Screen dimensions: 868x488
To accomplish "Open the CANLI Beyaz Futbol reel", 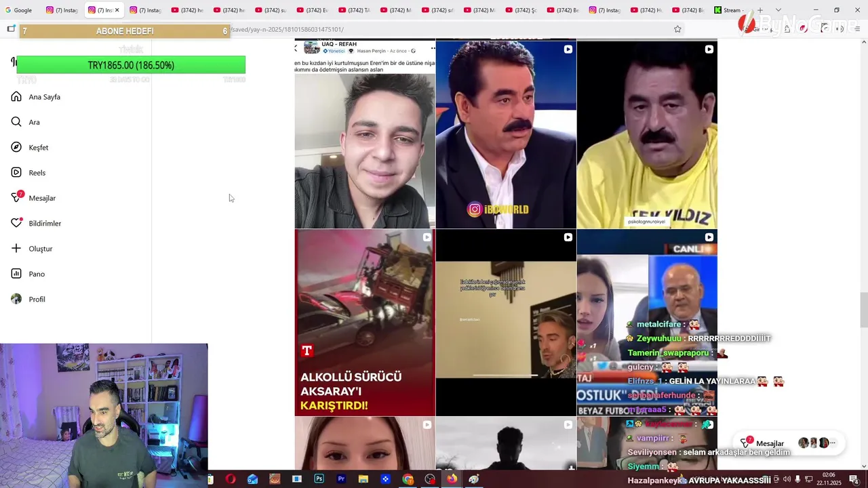I will pyautogui.click(x=647, y=323).
